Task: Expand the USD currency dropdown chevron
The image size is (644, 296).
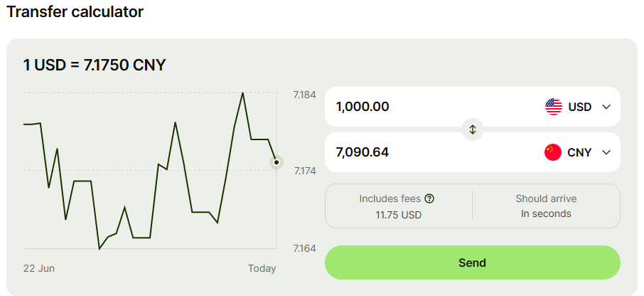Action: click(x=606, y=107)
